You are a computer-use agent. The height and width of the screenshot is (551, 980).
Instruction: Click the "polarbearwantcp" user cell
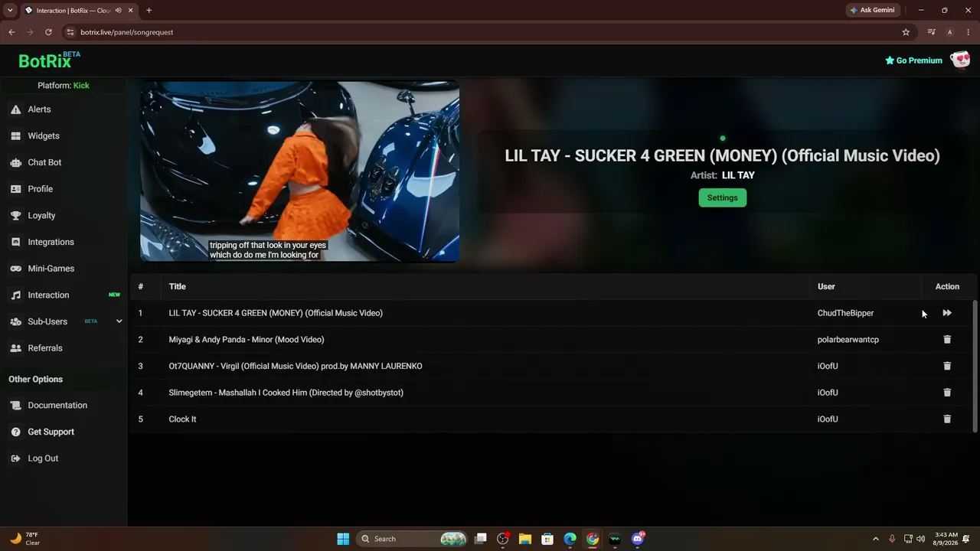point(848,340)
